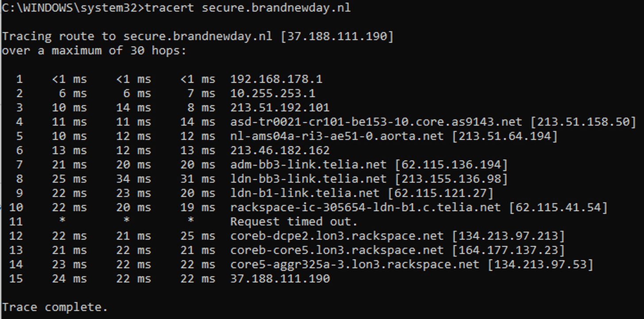Click hostname adm-bb3-link.telia.net

[x=309, y=165]
